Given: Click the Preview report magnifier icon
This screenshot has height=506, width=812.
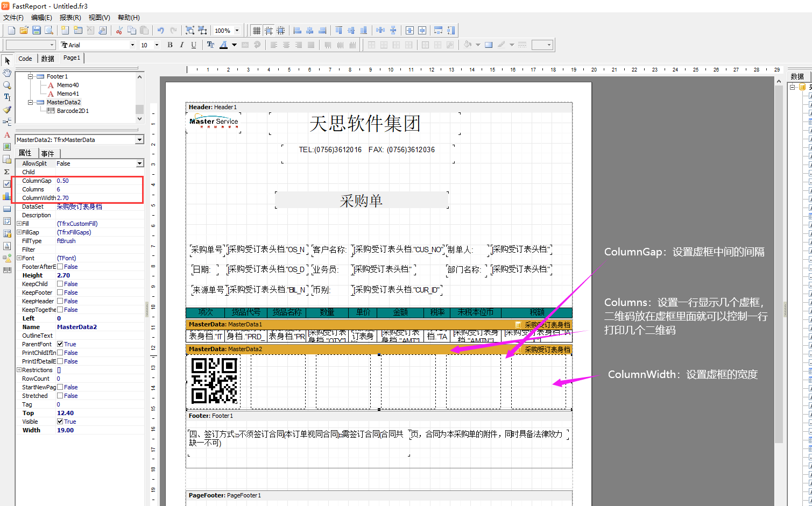Looking at the screenshot, I should coord(49,31).
